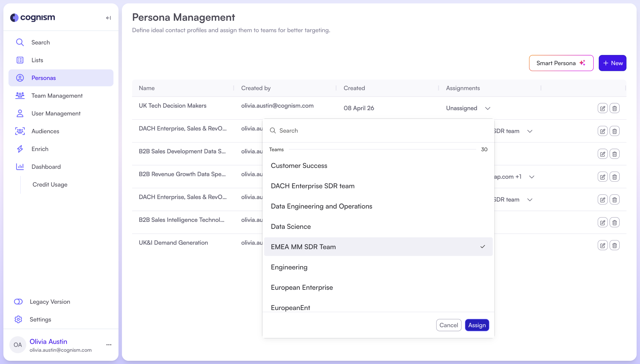
Task: Edit the UK Tech Decision Makers persona
Action: point(602,108)
